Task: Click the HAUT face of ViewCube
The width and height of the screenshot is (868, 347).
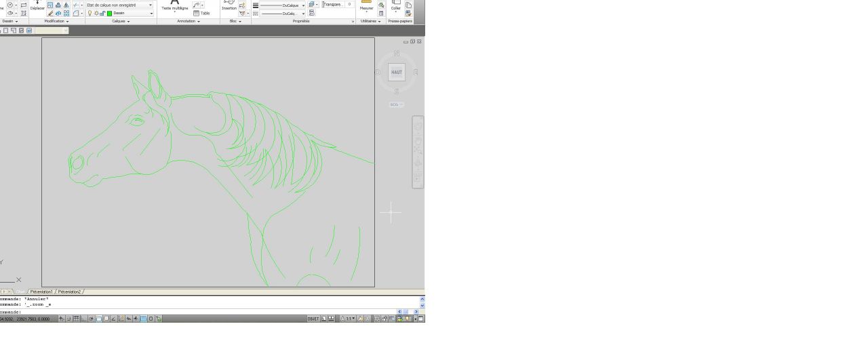Action: (x=397, y=72)
